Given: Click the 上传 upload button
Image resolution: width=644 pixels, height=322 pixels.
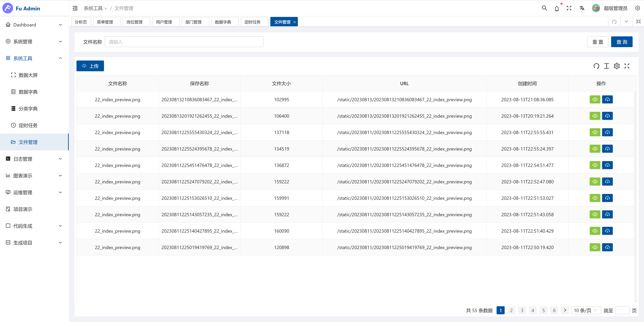Looking at the screenshot, I should 90,66.
